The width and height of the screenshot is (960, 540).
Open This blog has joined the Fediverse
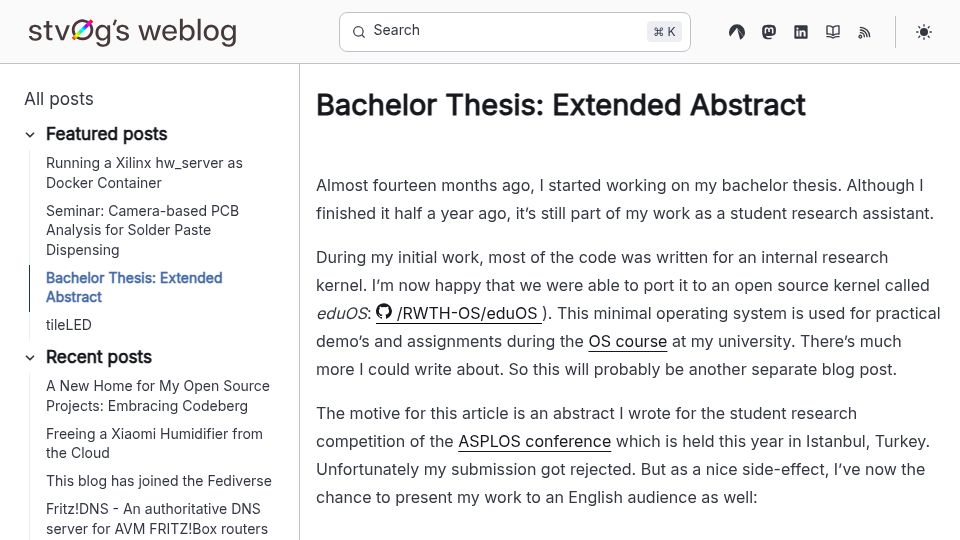[x=159, y=481]
